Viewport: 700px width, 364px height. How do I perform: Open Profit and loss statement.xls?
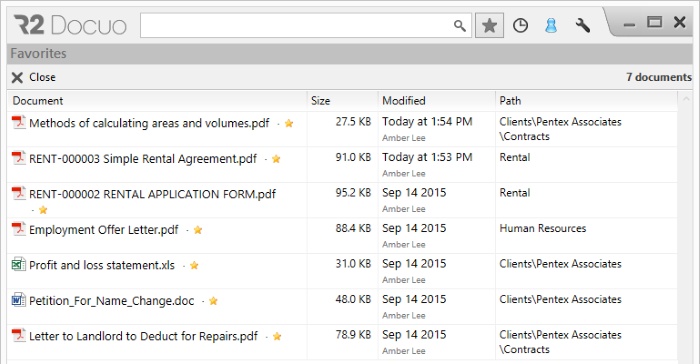102,265
